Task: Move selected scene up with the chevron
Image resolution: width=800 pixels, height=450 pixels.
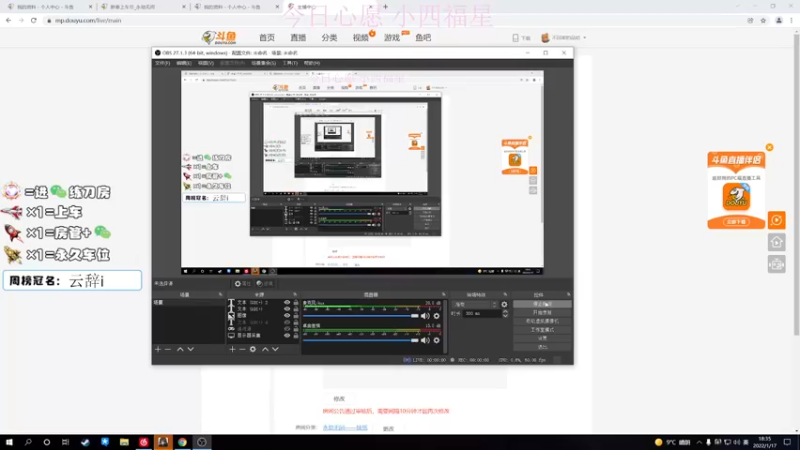Action: tap(180, 349)
